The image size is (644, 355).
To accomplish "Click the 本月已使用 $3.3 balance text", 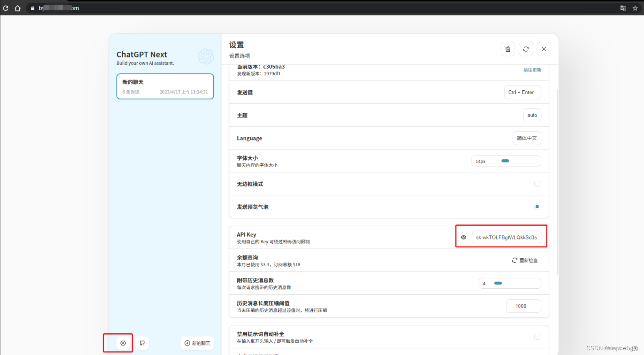I will point(268,265).
